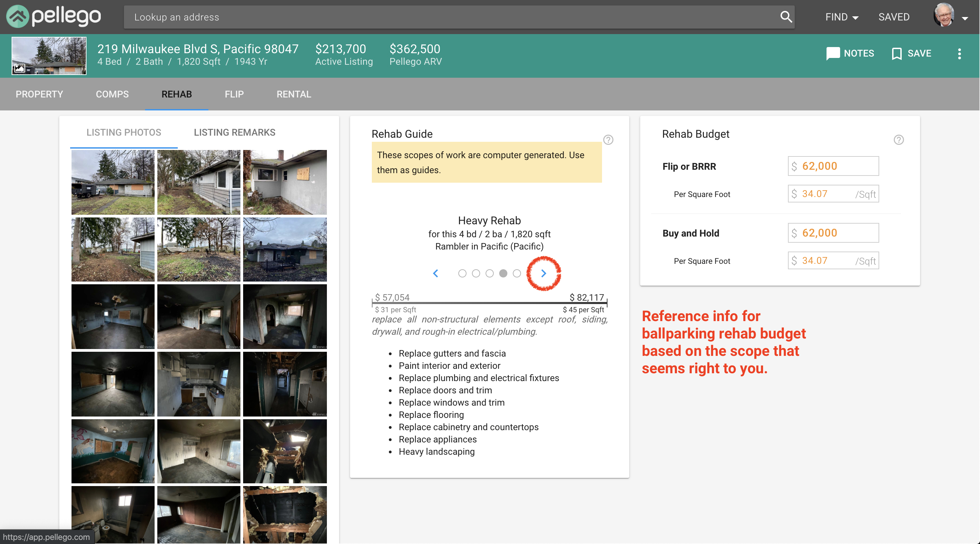Advance to next rehab scope arrow
This screenshot has height=544, width=980.
[544, 273]
